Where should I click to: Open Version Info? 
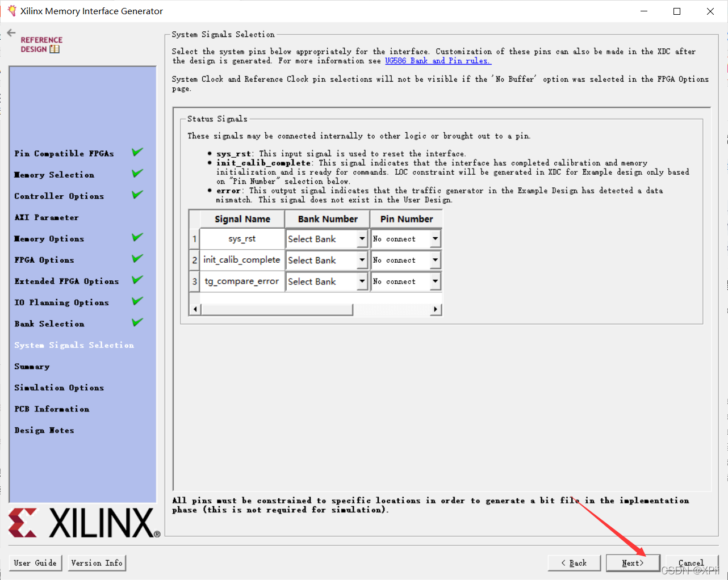tap(97, 563)
